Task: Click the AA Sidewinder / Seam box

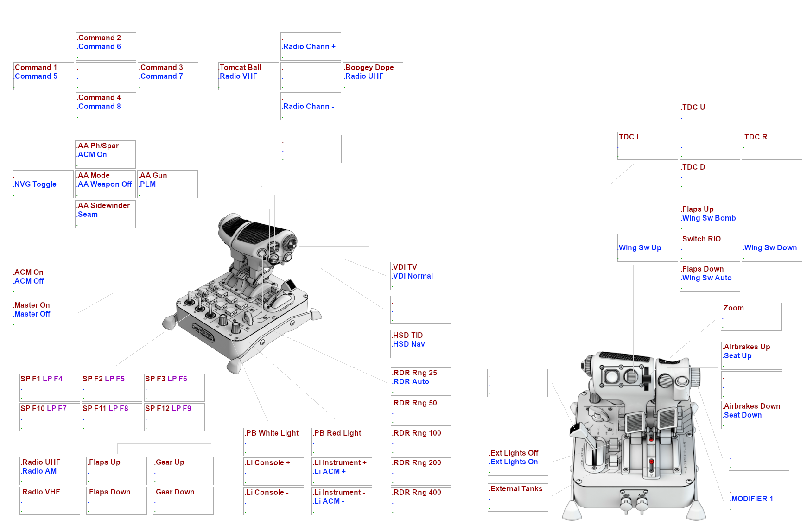Action: [x=105, y=214]
